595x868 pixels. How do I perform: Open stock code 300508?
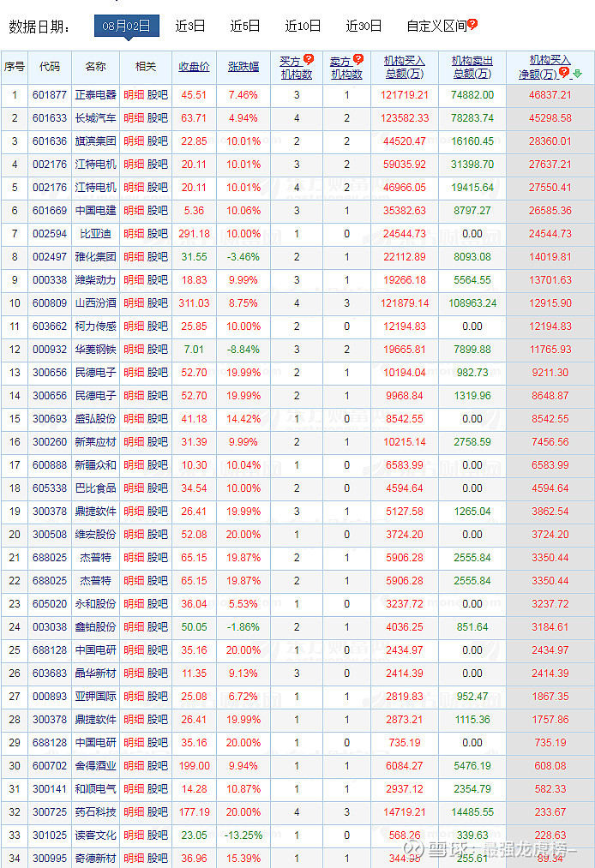(50, 535)
